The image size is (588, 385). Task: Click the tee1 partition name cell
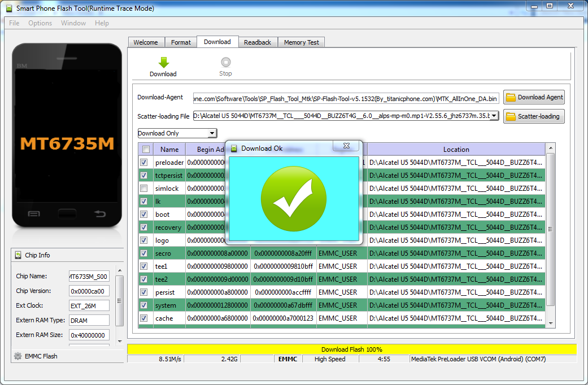(x=169, y=266)
